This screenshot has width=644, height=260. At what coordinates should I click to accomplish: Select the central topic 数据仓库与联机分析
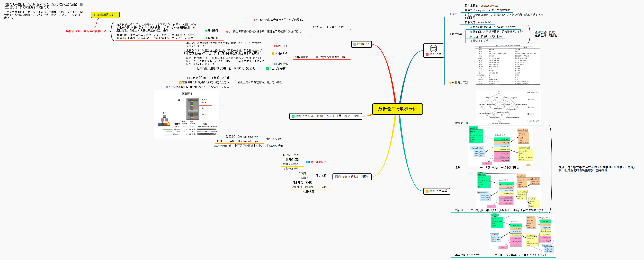397,109
